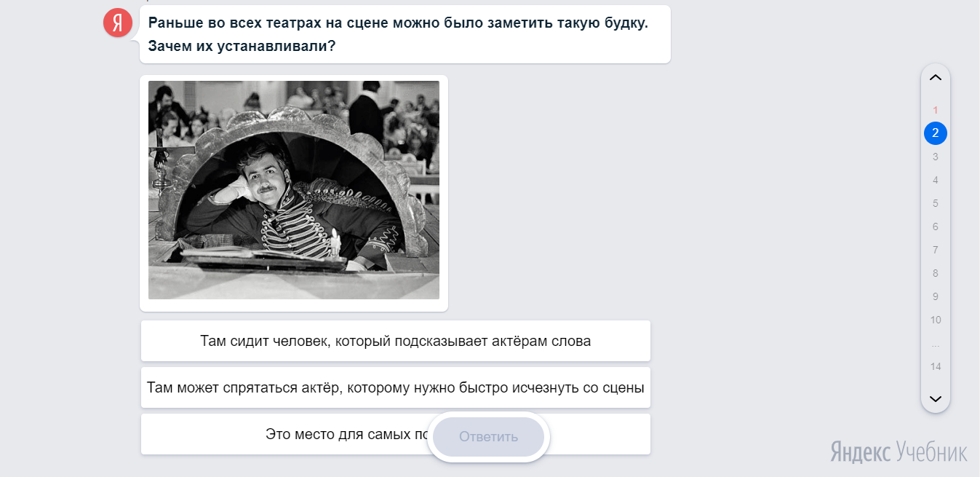The width and height of the screenshot is (980, 477).
Task: Go to last question 14
Action: click(x=935, y=366)
